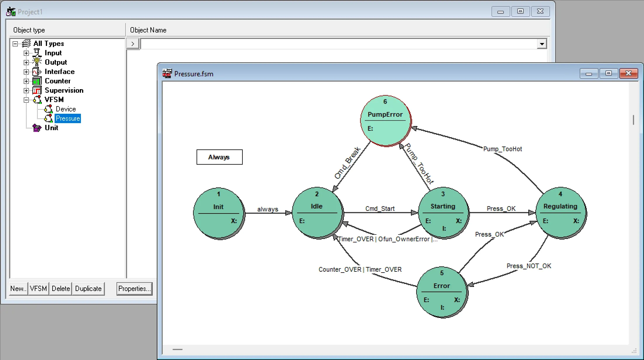Viewport: 644px width, 360px height.
Task: Collapse the VFSM tree node
Action: coord(26,100)
